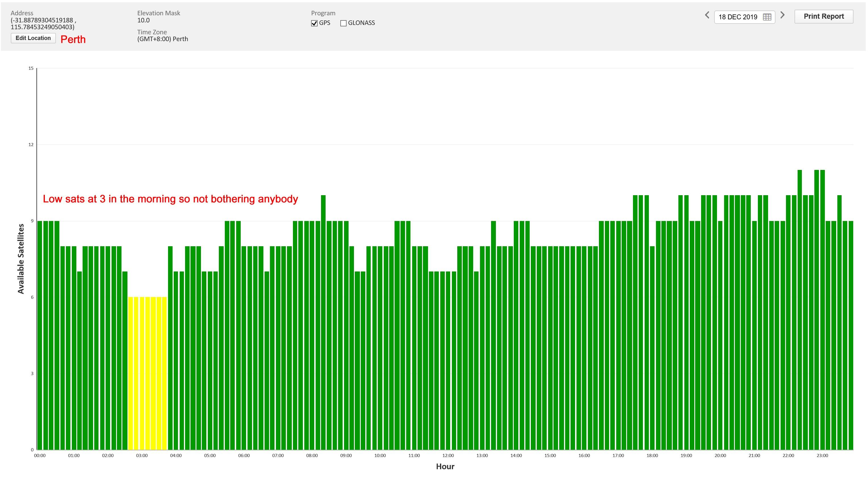Viewport: 868px width, 480px height.
Task: Go to next day arrow
Action: coord(782,16)
